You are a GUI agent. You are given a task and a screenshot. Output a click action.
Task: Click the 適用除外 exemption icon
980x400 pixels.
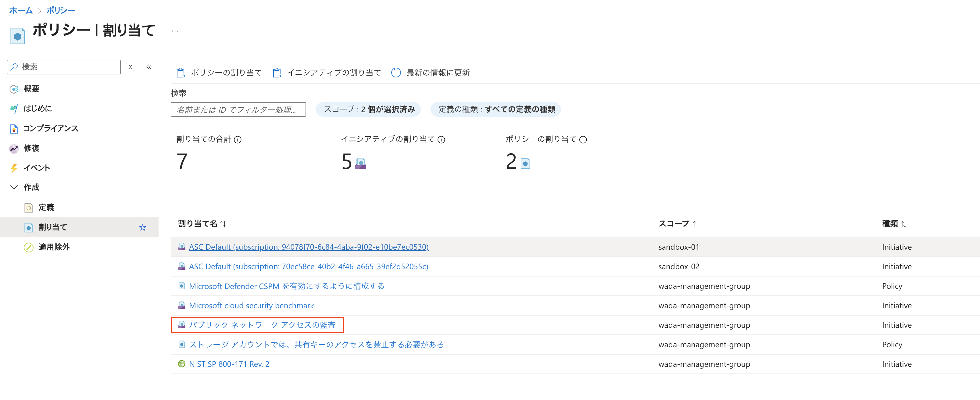click(29, 247)
